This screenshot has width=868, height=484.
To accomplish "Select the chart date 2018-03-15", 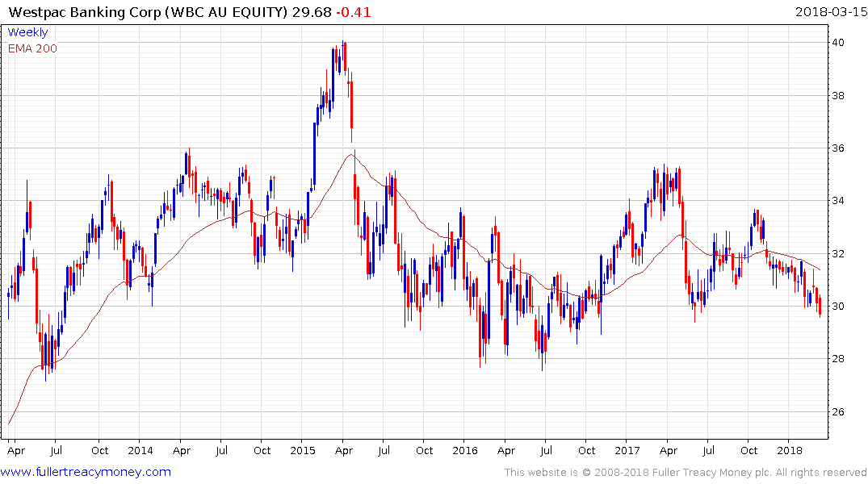I will pos(831,12).
